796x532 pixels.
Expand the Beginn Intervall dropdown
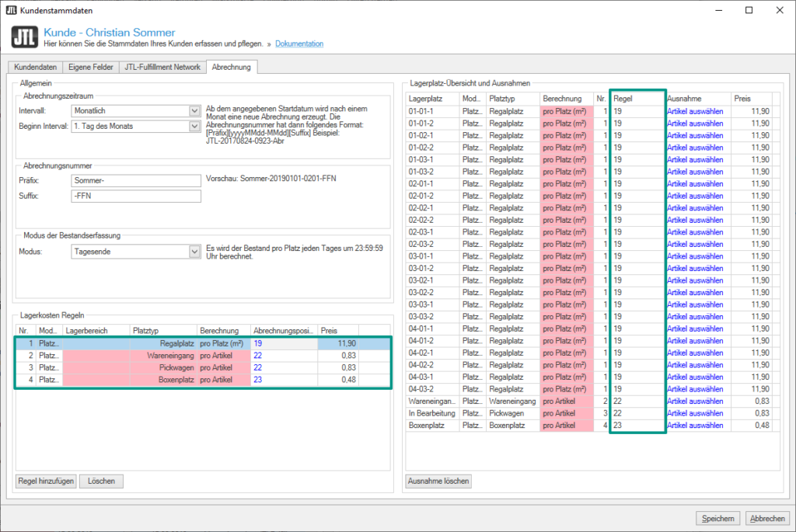point(194,126)
